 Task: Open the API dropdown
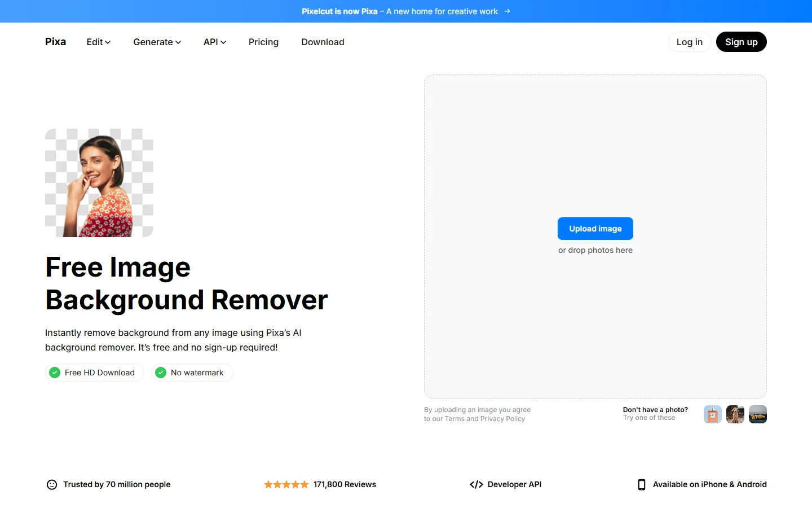(x=214, y=42)
